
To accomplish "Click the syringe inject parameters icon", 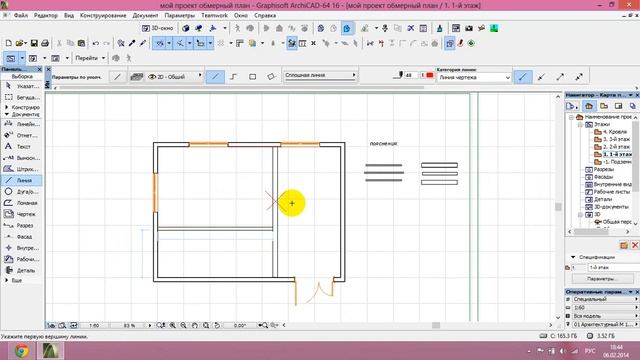I will (x=142, y=43).
